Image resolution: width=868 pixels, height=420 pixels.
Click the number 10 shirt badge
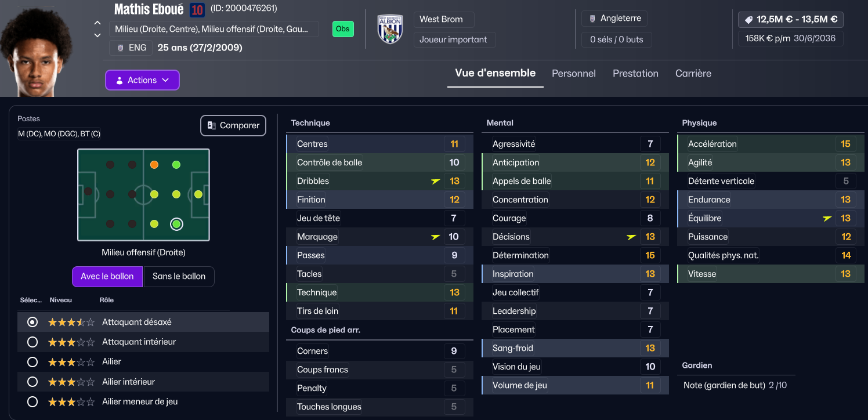click(x=197, y=9)
